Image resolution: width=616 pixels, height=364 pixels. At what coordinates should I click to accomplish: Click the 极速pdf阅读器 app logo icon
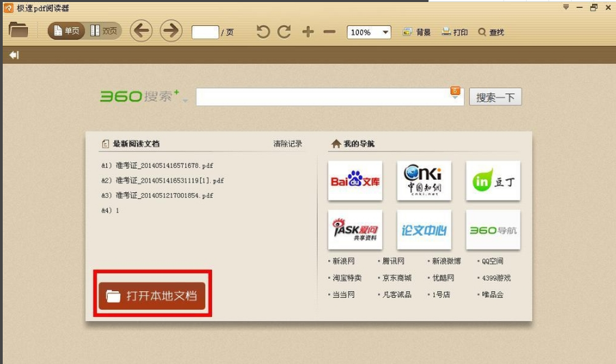coord(9,8)
